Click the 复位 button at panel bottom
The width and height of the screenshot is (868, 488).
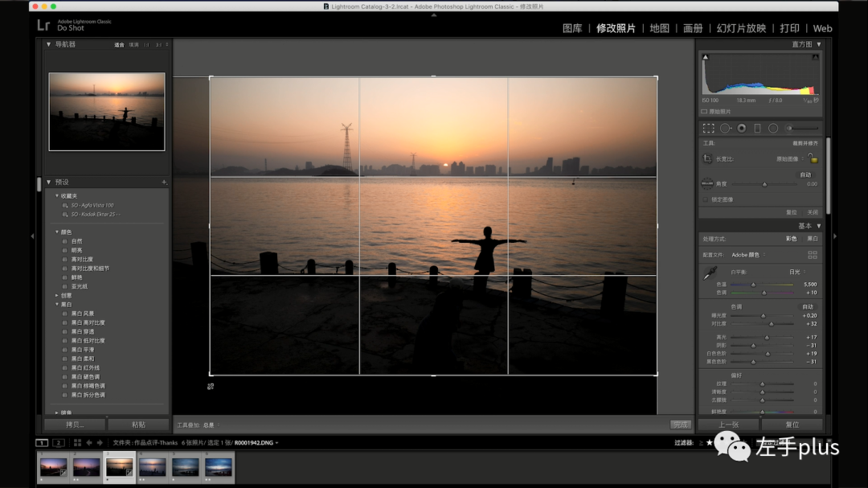click(792, 424)
